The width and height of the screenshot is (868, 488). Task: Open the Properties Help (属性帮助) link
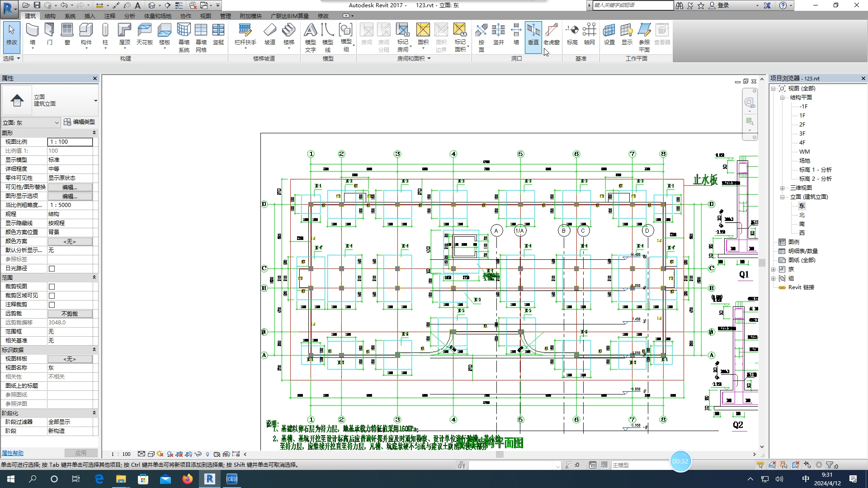[x=13, y=453]
